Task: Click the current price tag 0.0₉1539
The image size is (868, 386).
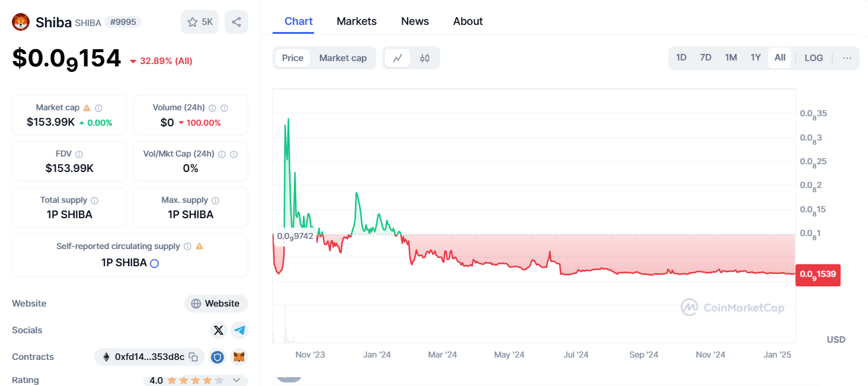Action: 818,275
